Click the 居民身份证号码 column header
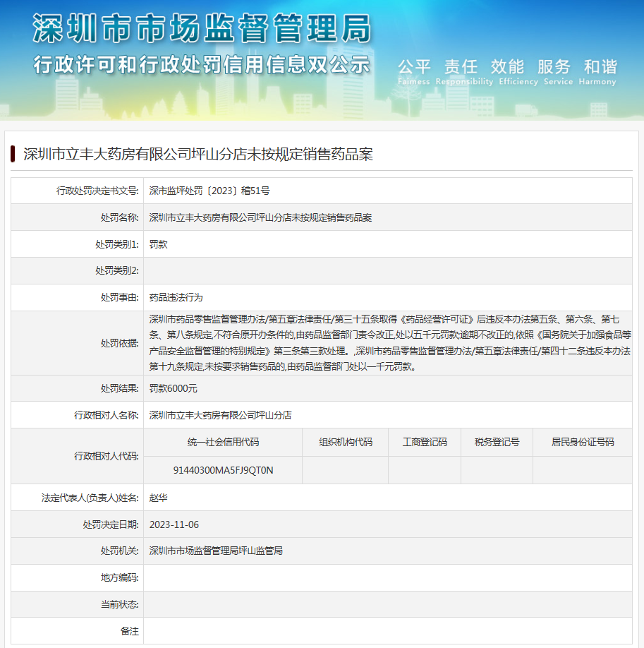The height and width of the screenshot is (648, 644). (x=583, y=442)
